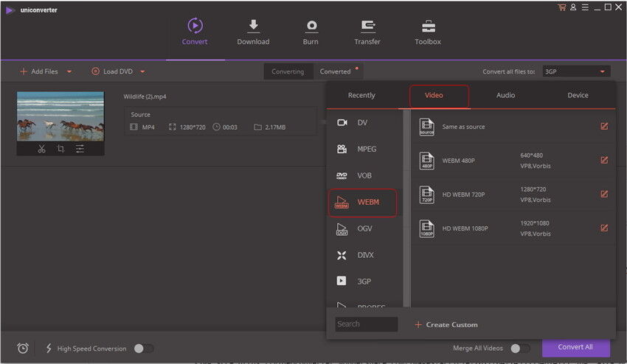This screenshot has width=627, height=364.
Task: Choose the WEBM 480P preset
Action: (514, 161)
